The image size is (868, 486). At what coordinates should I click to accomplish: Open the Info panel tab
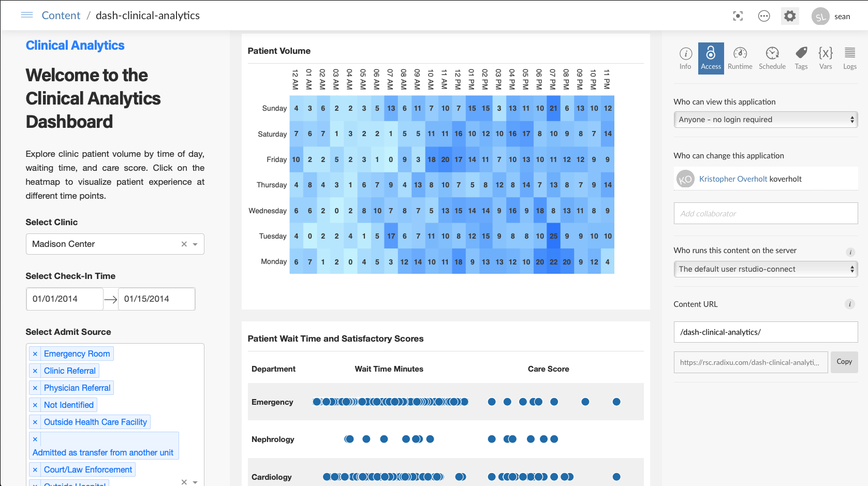[685, 58]
